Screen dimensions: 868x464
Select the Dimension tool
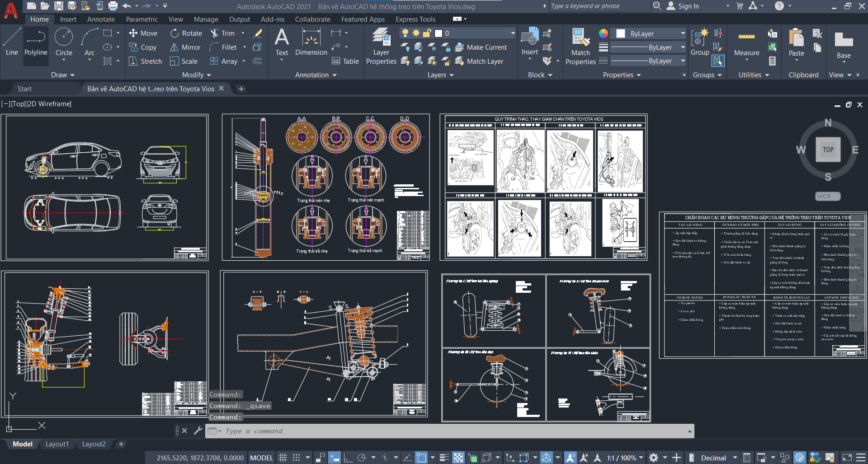[x=311, y=42]
